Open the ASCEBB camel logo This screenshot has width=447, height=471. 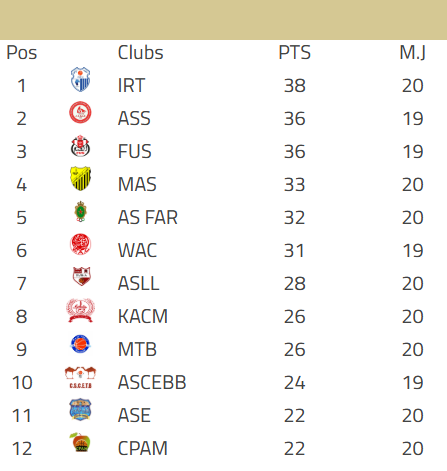point(80,378)
